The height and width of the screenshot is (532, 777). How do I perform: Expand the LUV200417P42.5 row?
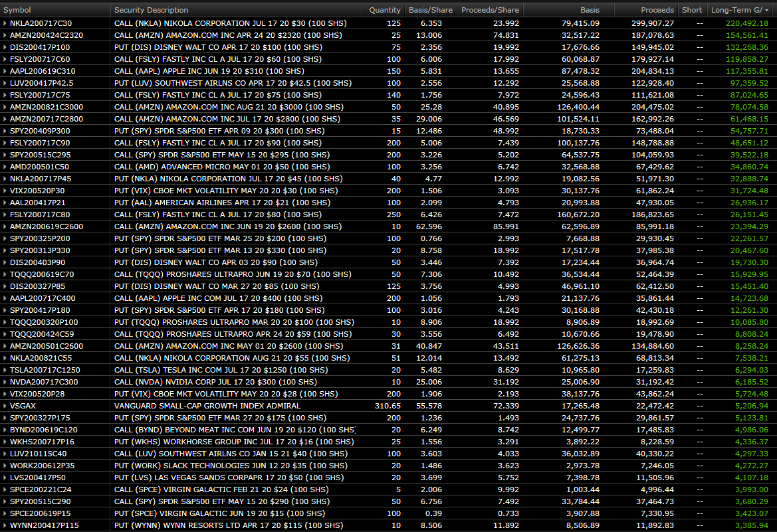(x=5, y=83)
